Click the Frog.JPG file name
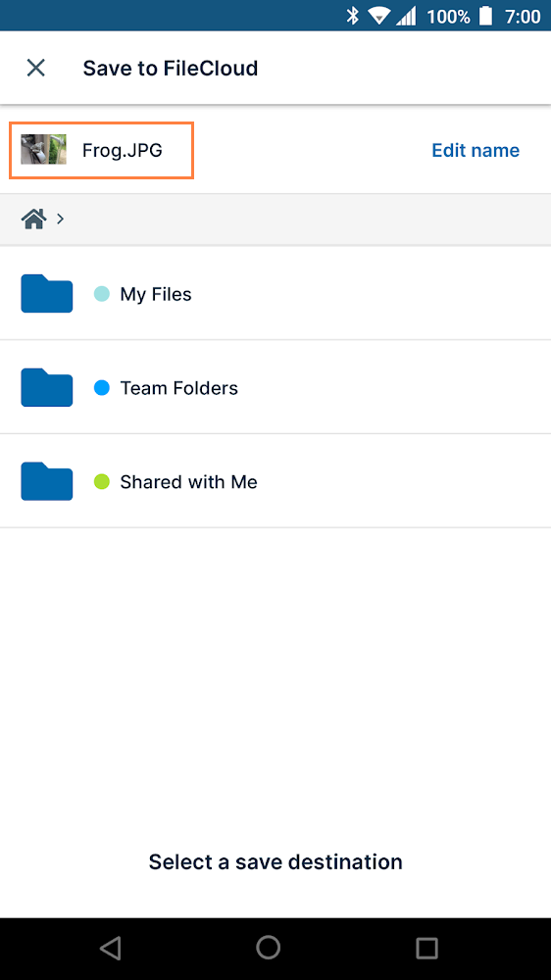The width and height of the screenshot is (551, 980). 122,151
